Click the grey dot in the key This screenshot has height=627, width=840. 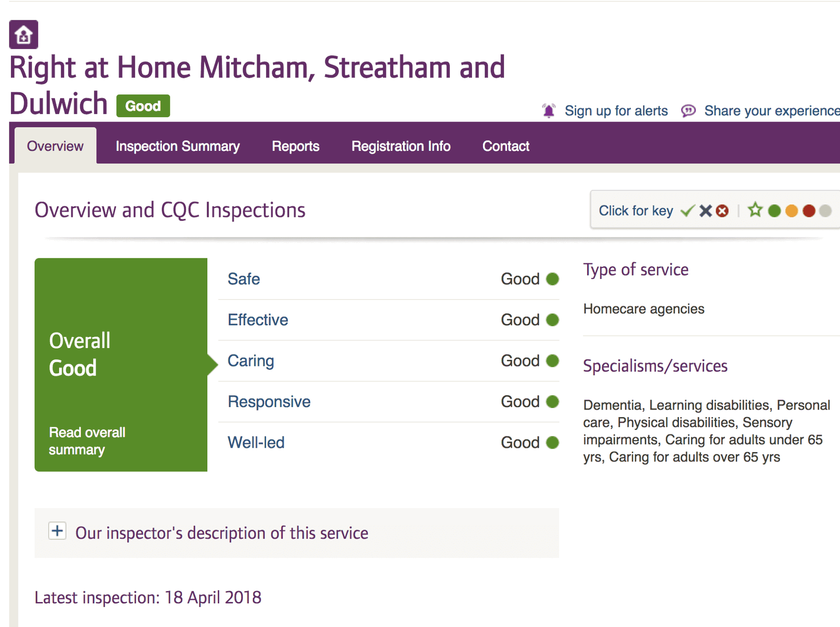pyautogui.click(x=825, y=211)
